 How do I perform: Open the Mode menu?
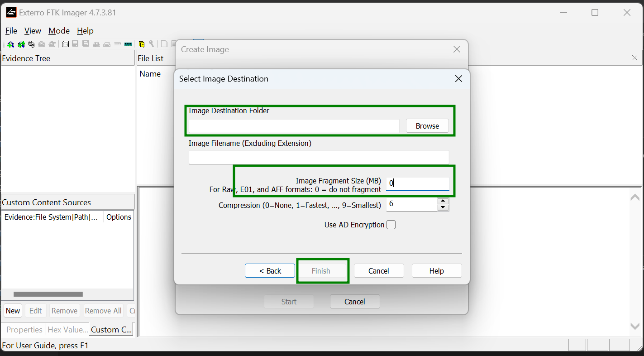pos(59,31)
